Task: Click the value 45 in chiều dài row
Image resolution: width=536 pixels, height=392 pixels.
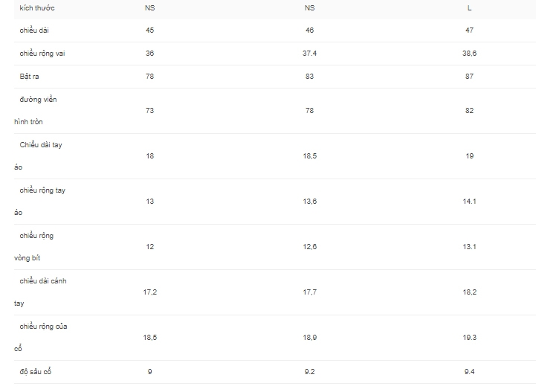Action: 149,30
